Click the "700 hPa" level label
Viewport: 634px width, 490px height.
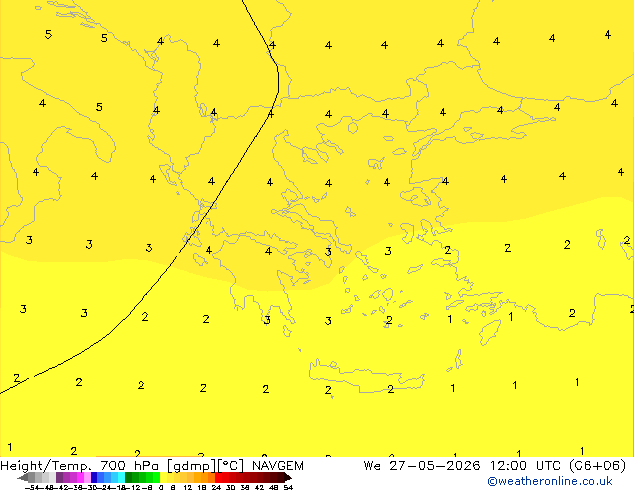tap(129, 466)
